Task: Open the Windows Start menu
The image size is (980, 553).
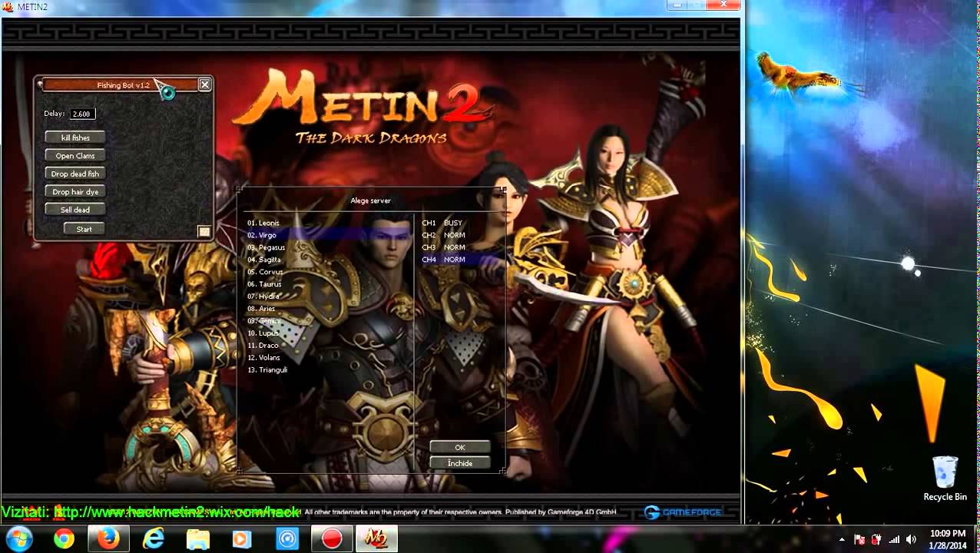Action: click(x=18, y=539)
